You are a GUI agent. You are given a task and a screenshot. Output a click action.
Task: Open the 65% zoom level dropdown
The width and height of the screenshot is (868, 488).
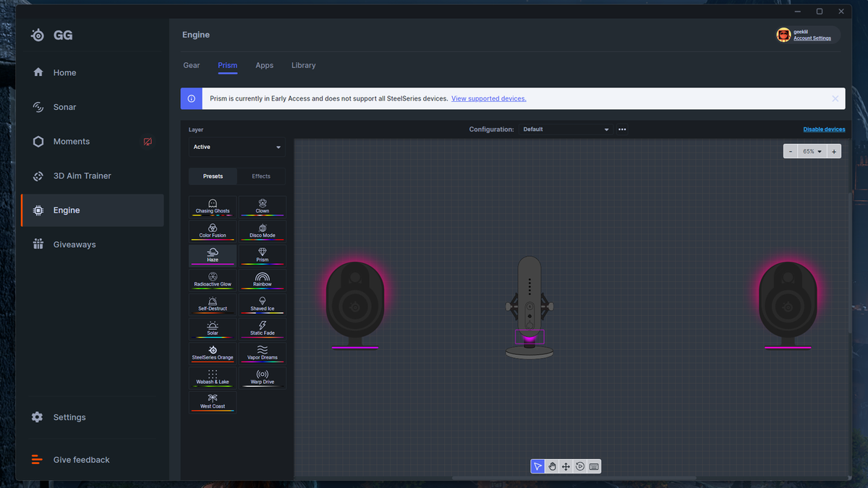[812, 152]
